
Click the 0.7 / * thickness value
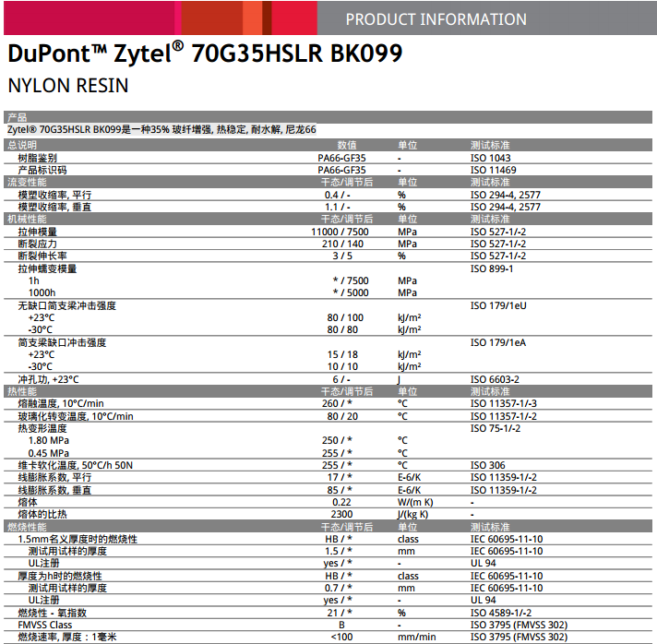pyautogui.click(x=338, y=589)
